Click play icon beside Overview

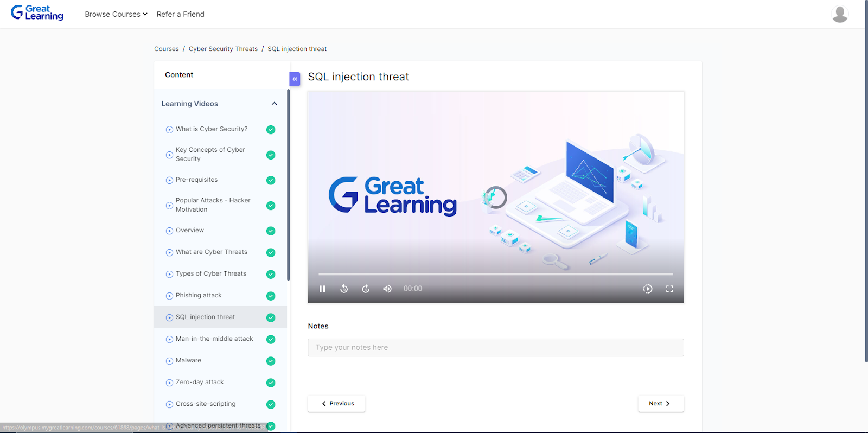[169, 231]
